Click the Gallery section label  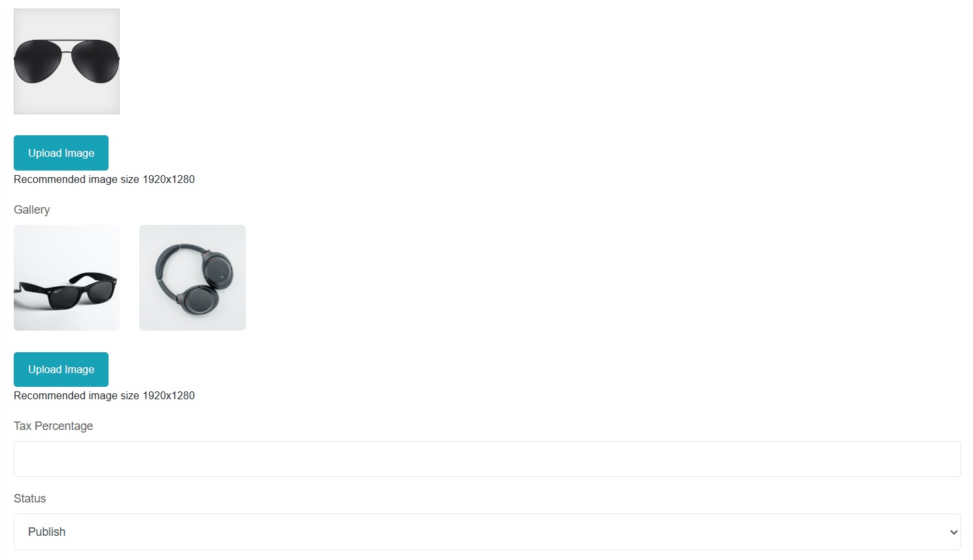(x=32, y=210)
